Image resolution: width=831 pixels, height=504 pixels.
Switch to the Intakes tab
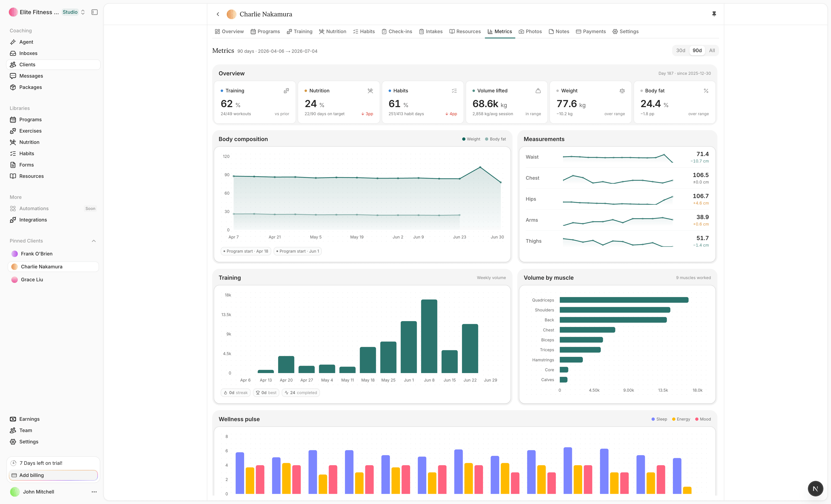pyautogui.click(x=431, y=31)
